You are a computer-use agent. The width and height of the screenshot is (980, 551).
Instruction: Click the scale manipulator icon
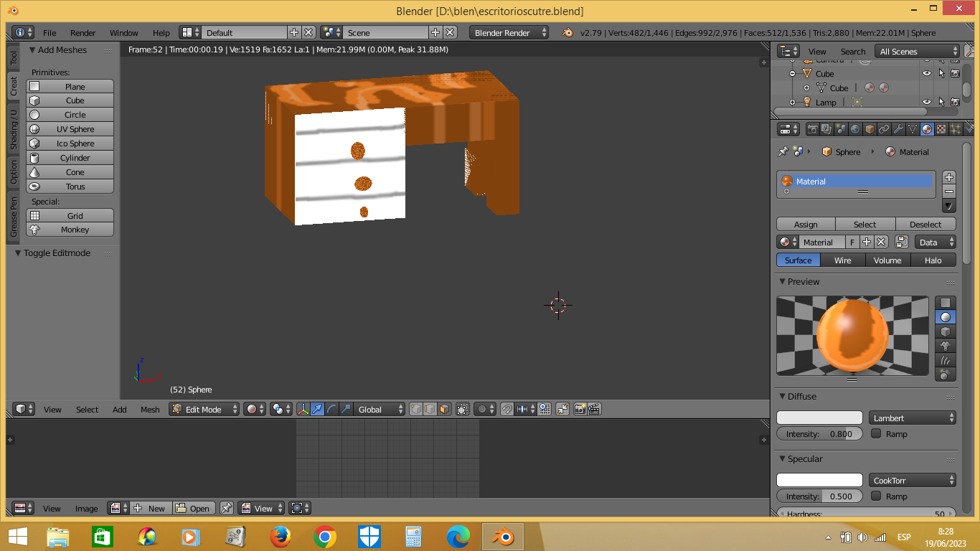click(x=346, y=409)
